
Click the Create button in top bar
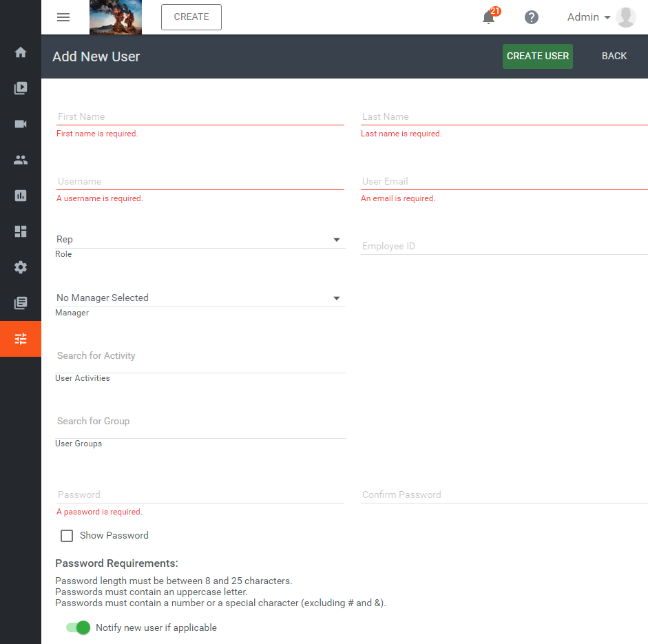pos(191,17)
